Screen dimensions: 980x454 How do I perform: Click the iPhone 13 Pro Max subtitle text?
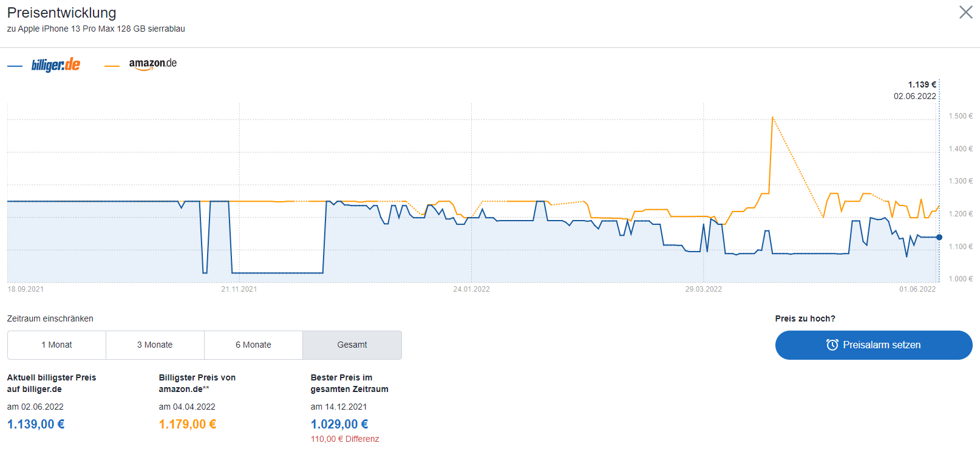coord(96,29)
